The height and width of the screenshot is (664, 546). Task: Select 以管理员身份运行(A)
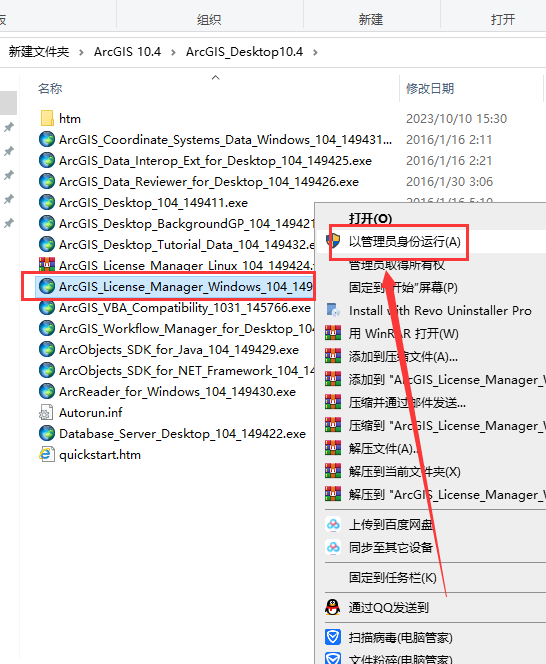click(404, 242)
